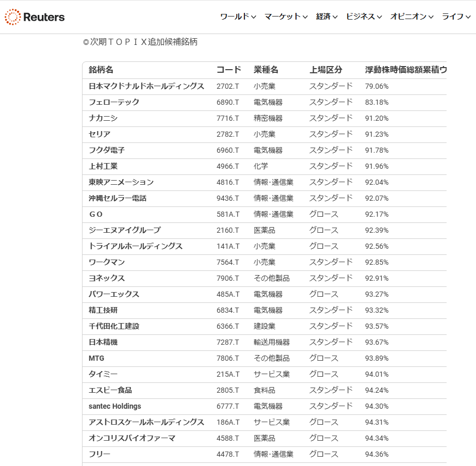
Task: Select the オンコリスバイオファーマ stock name
Action: [132, 438]
